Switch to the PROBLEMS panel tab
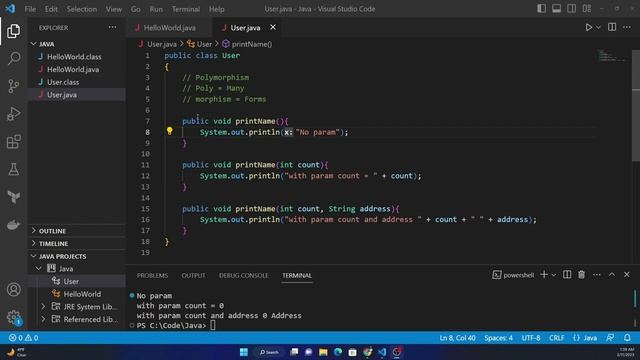Screen dimensions: 640x360 click(x=152, y=276)
